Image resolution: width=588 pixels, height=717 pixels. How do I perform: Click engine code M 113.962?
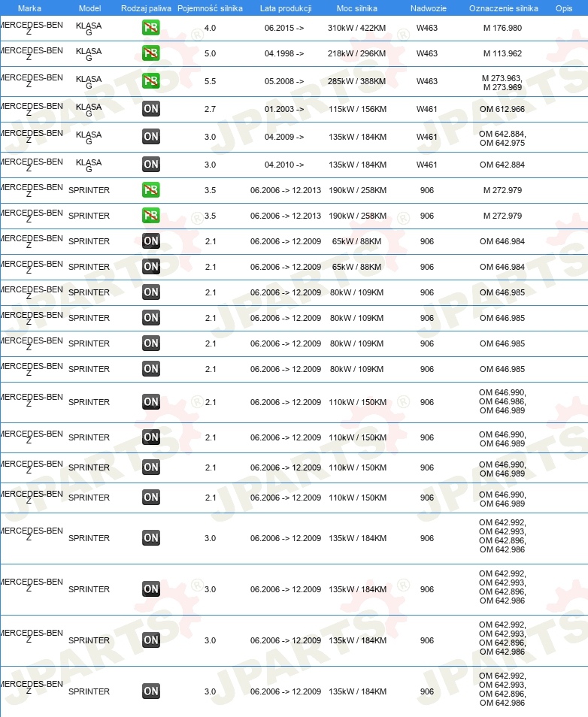[x=502, y=53]
